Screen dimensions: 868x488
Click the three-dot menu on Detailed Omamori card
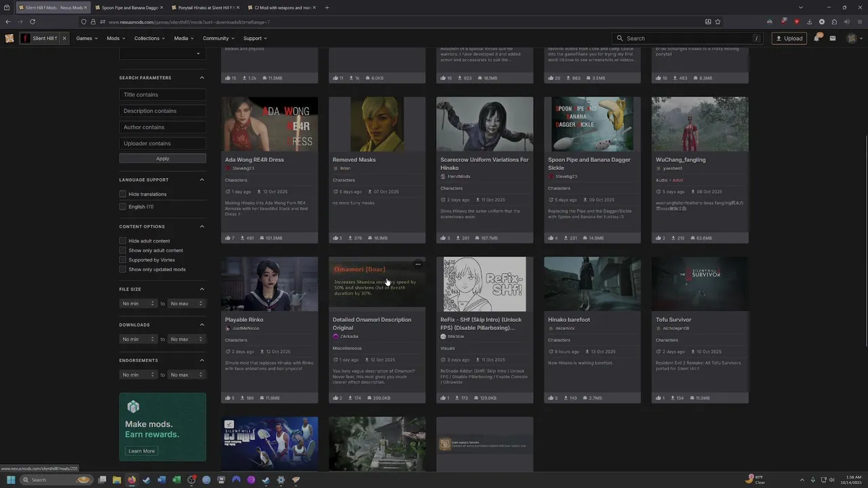click(418, 264)
